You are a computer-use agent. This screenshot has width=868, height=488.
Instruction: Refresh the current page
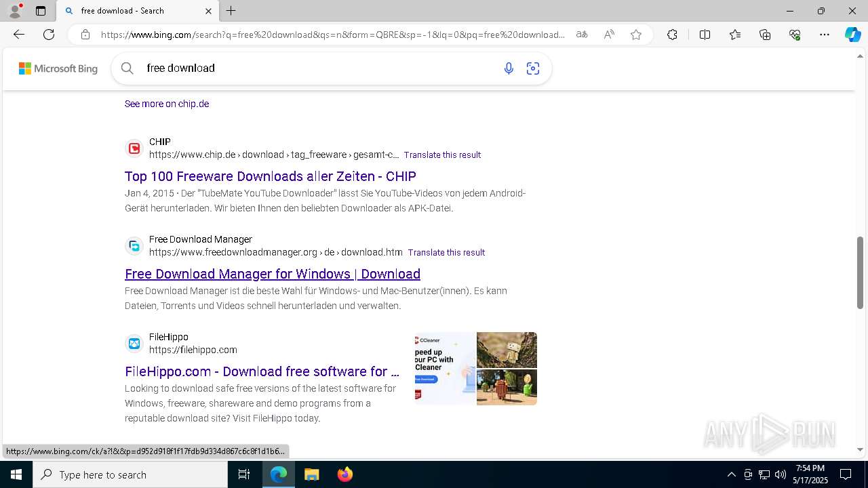coord(49,35)
